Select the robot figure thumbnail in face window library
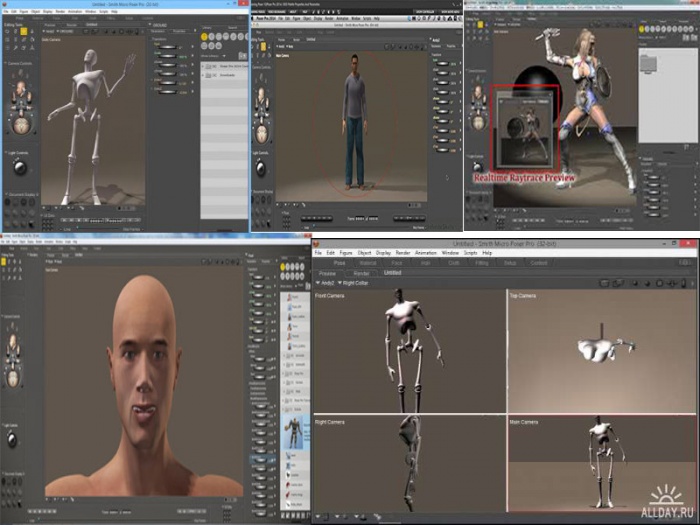Image resolution: width=700 pixels, height=525 pixels. pyautogui.click(x=294, y=434)
